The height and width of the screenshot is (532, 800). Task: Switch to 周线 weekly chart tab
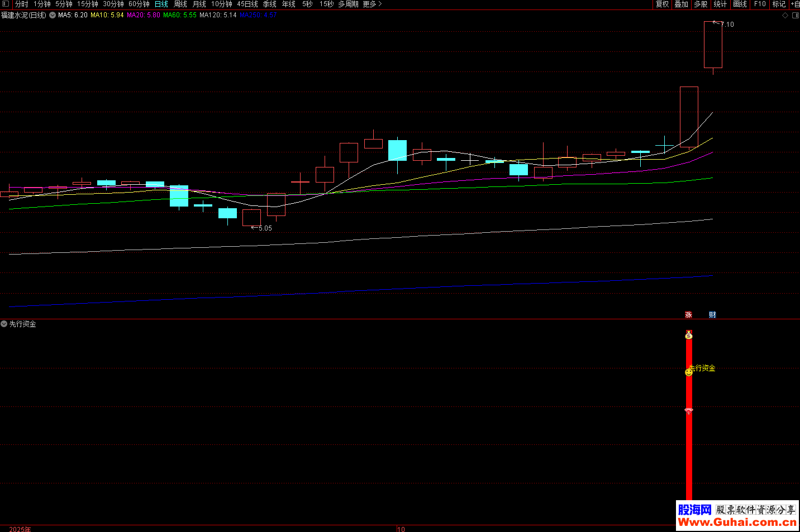[180, 4]
